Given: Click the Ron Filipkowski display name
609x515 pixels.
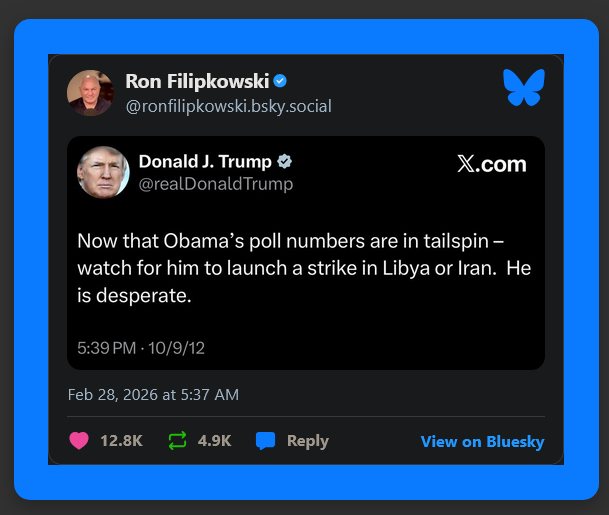Looking at the screenshot, I should click(198, 81).
